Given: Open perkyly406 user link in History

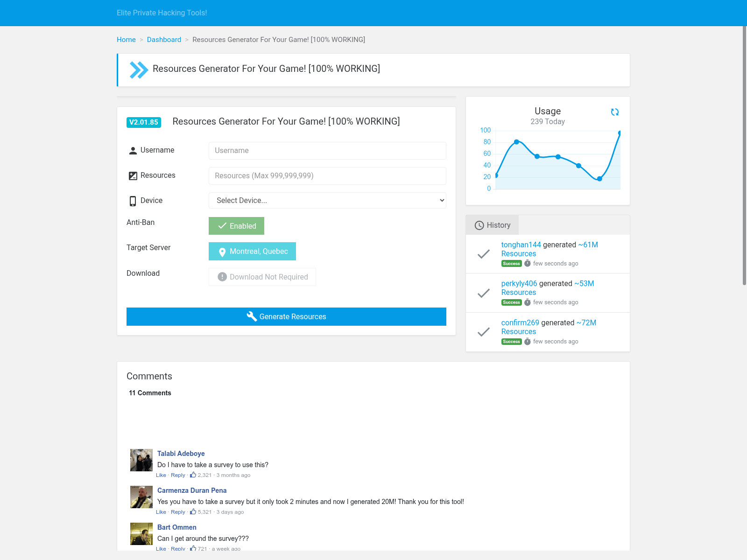Looking at the screenshot, I should (519, 283).
